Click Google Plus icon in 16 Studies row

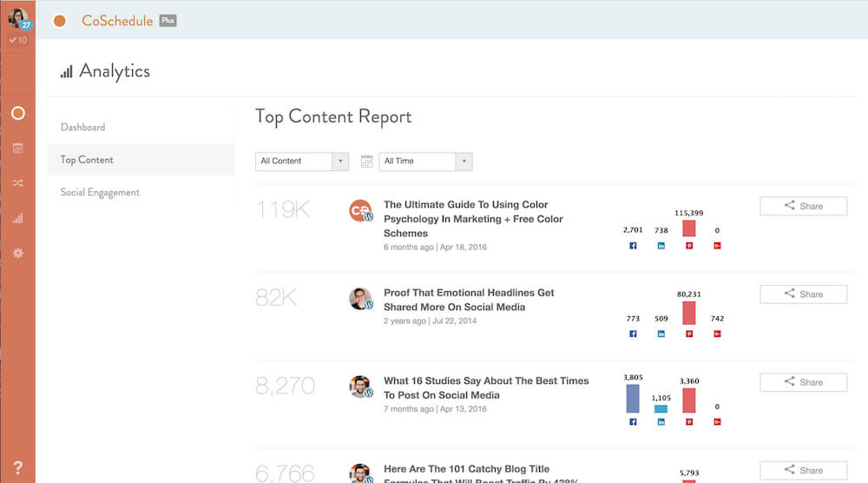(x=718, y=422)
